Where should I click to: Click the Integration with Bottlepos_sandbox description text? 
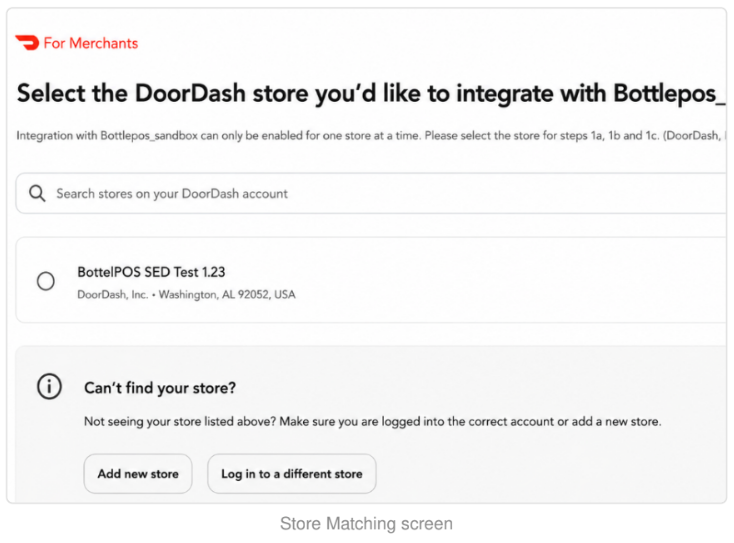[371, 136]
